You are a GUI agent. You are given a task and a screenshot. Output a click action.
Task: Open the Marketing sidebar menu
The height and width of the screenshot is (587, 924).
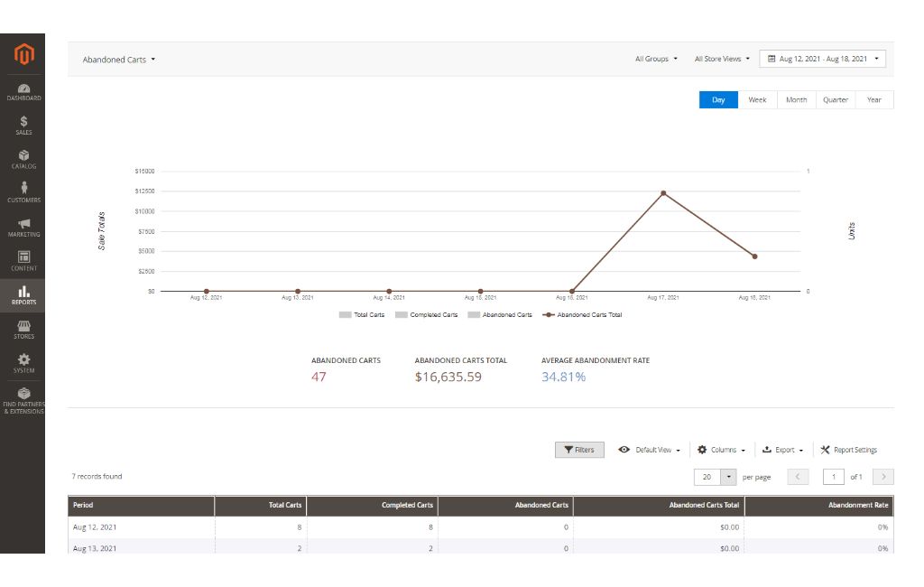click(x=23, y=228)
